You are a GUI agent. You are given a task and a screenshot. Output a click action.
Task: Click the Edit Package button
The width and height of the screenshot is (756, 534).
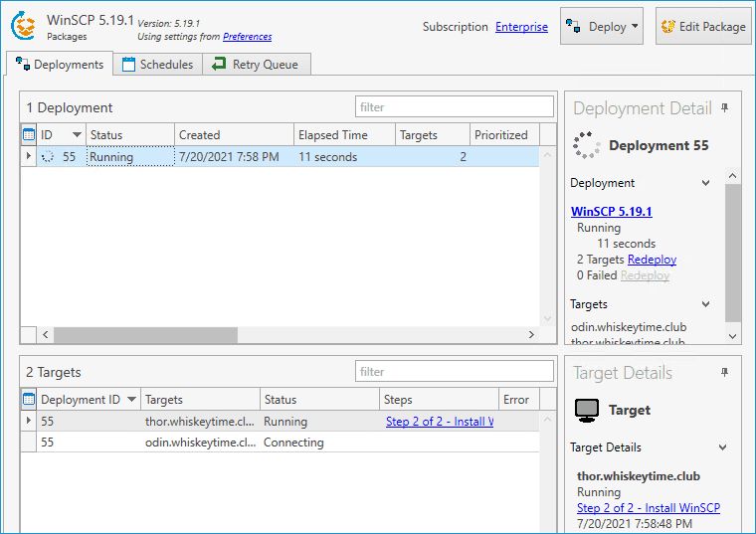pos(703,27)
